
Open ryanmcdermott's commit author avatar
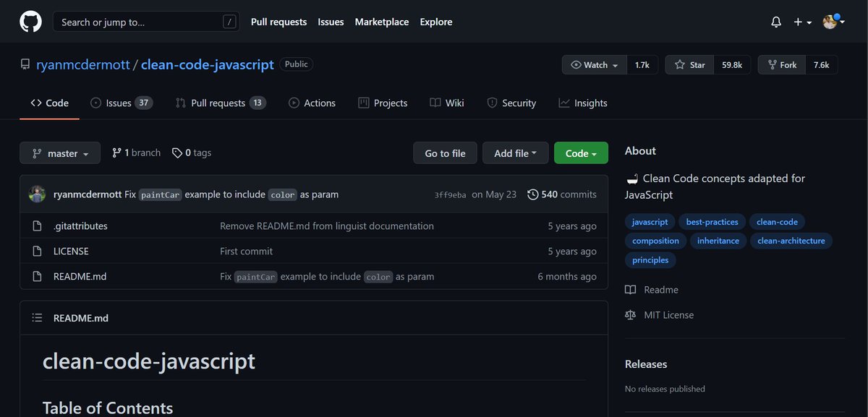(38, 194)
